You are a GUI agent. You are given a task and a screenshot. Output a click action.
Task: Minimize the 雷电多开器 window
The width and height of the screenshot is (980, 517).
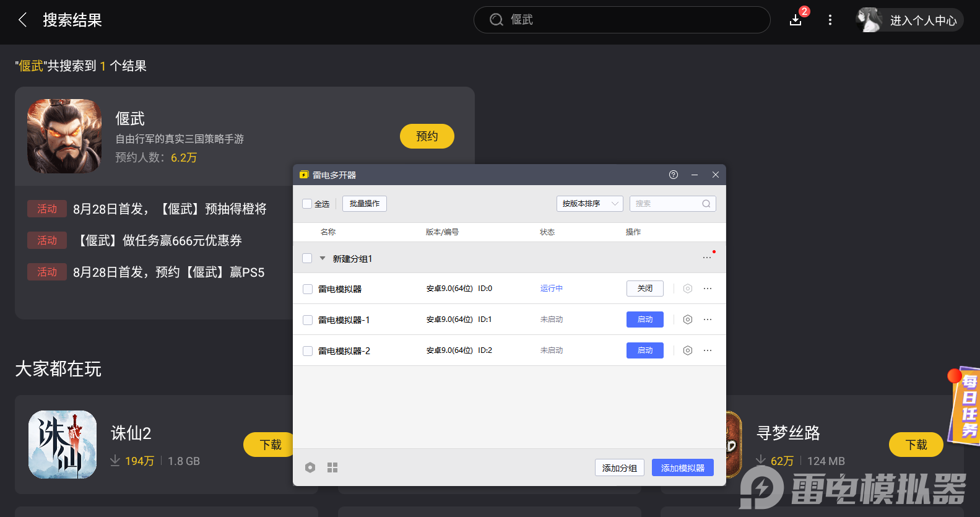coord(695,175)
